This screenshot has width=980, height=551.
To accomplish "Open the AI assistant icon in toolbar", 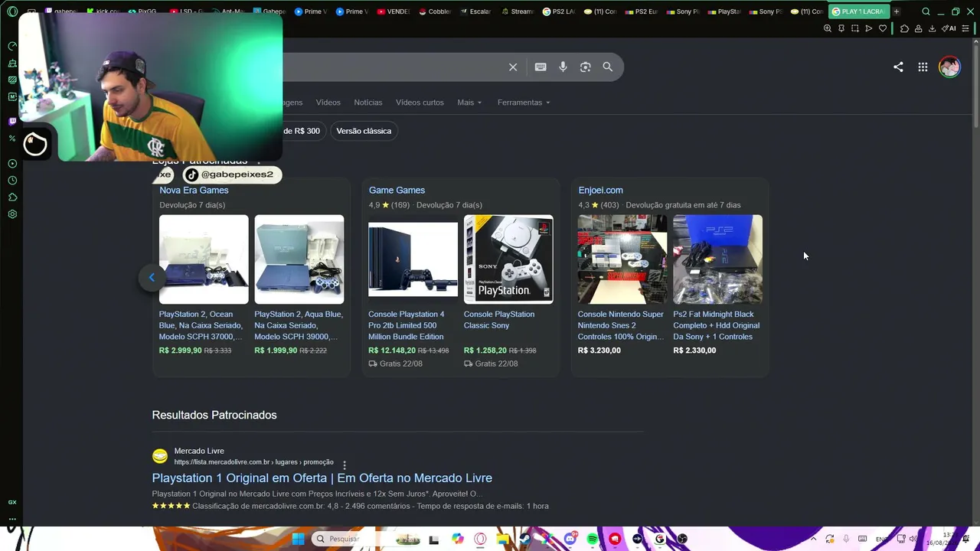I will click(949, 28).
